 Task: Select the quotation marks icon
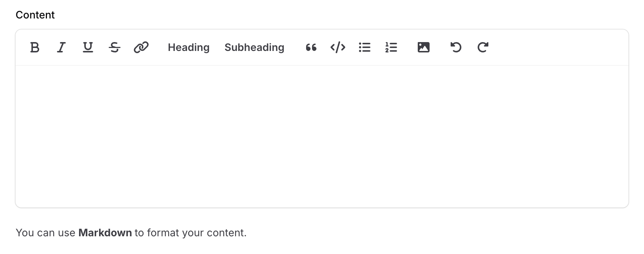pyautogui.click(x=311, y=47)
